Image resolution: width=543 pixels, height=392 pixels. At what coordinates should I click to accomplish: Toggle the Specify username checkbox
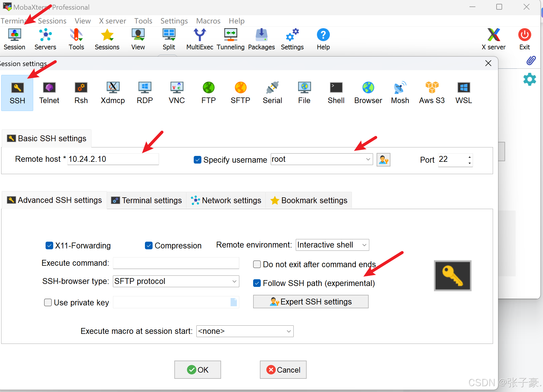point(198,160)
